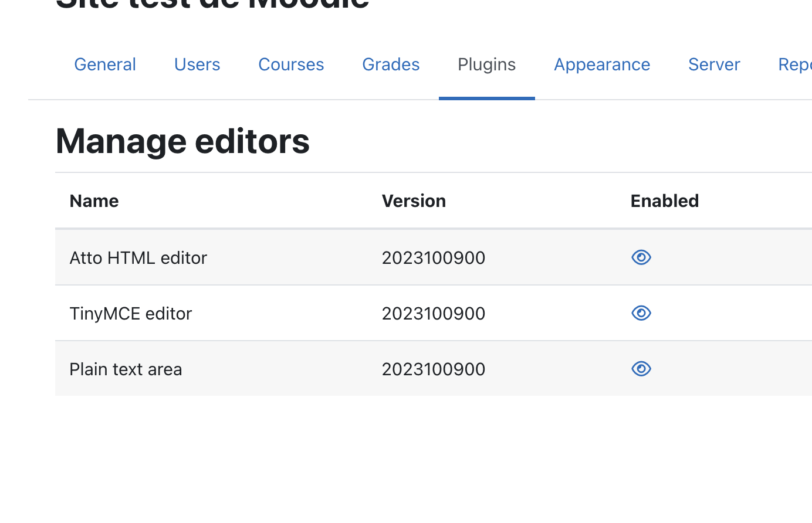Disable the Atto HTML editor eye icon

coord(641,257)
